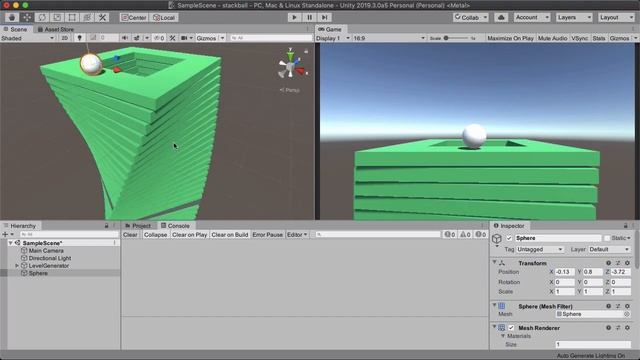Click the Play button
Screen dimensions: 640x360
click(x=294, y=17)
